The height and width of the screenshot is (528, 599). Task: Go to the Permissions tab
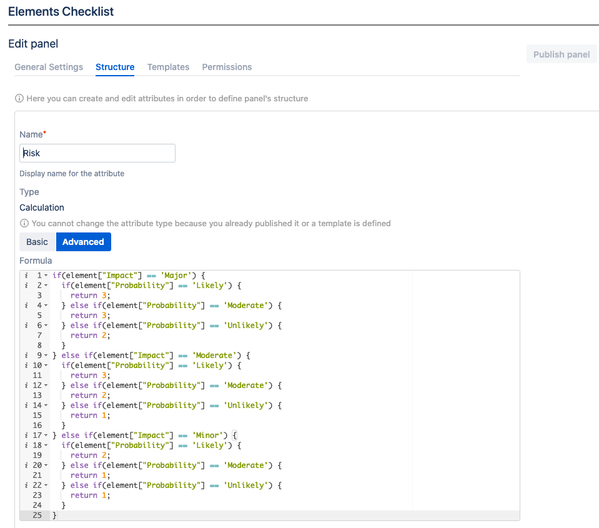[x=227, y=67]
